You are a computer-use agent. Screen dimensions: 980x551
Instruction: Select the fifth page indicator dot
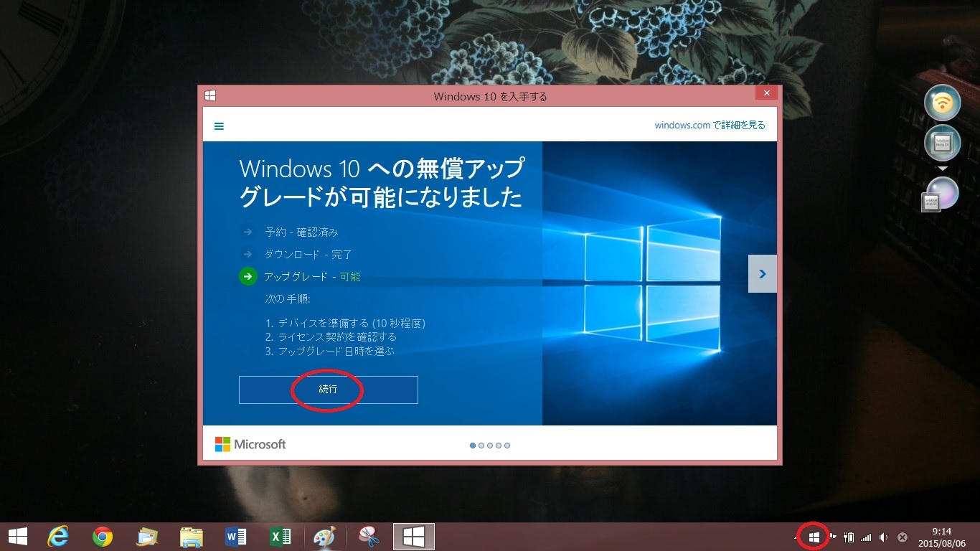[x=507, y=446]
